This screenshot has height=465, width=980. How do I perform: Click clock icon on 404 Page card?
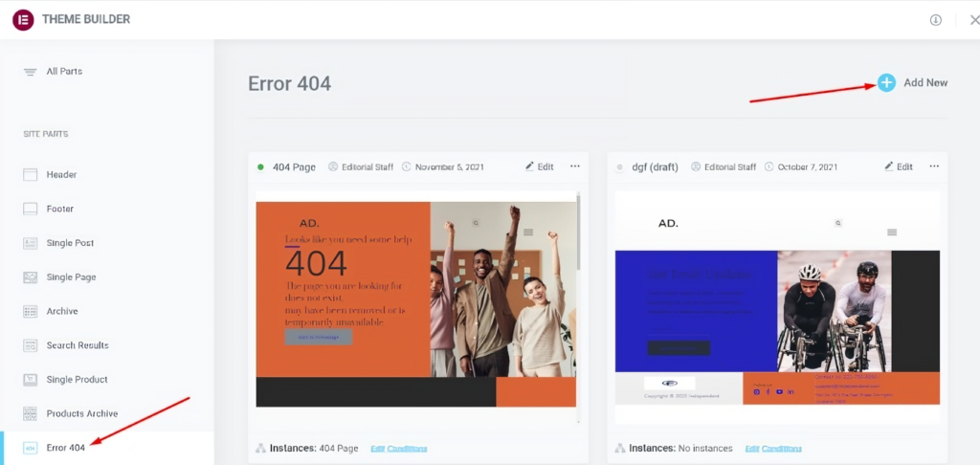pos(406,166)
